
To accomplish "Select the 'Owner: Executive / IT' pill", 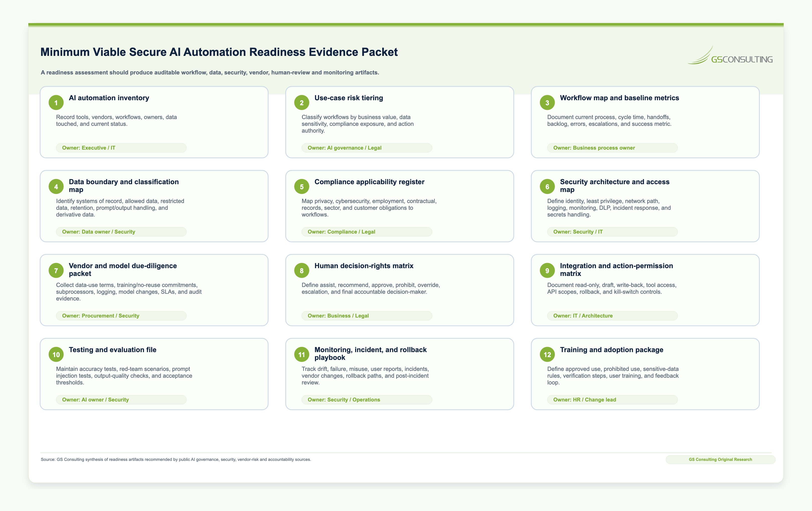I will pyautogui.click(x=121, y=148).
